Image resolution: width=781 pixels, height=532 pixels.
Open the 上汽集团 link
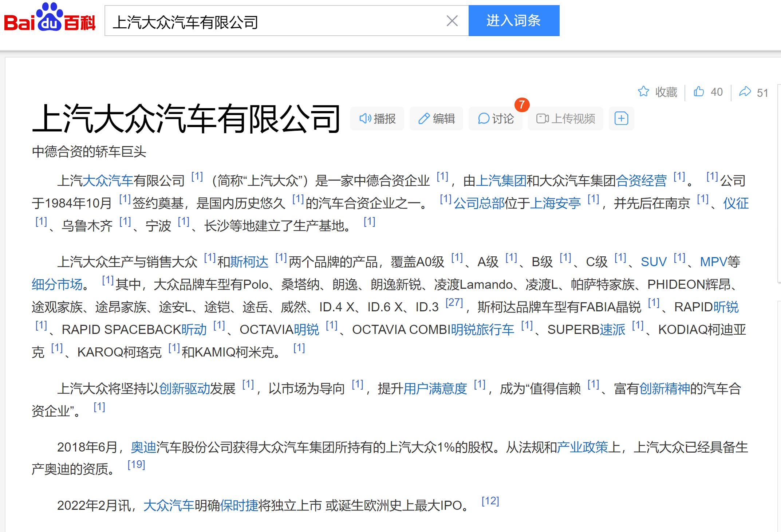tap(501, 181)
